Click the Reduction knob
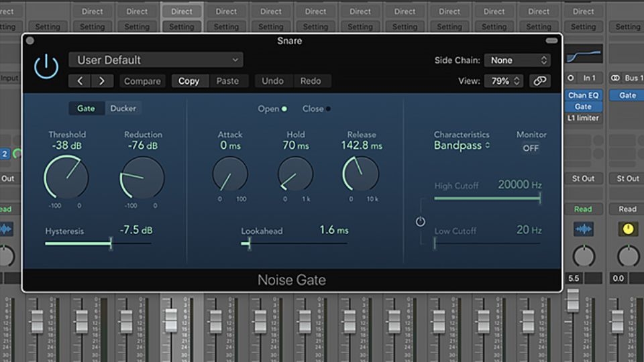The image size is (644, 362). pos(142,177)
